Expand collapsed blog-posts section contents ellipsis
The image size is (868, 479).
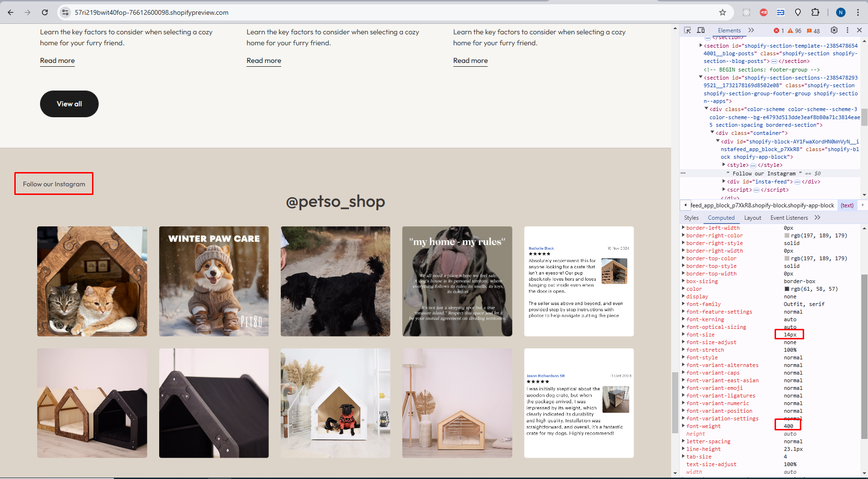[x=774, y=61]
